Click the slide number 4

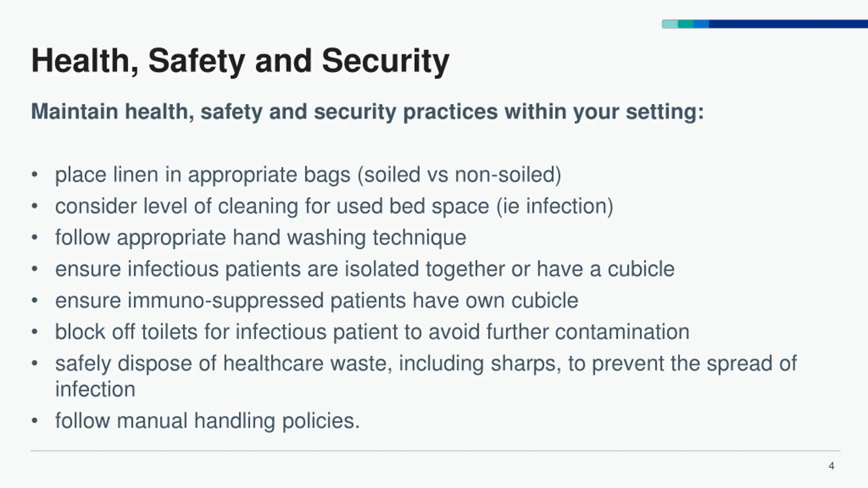831,466
